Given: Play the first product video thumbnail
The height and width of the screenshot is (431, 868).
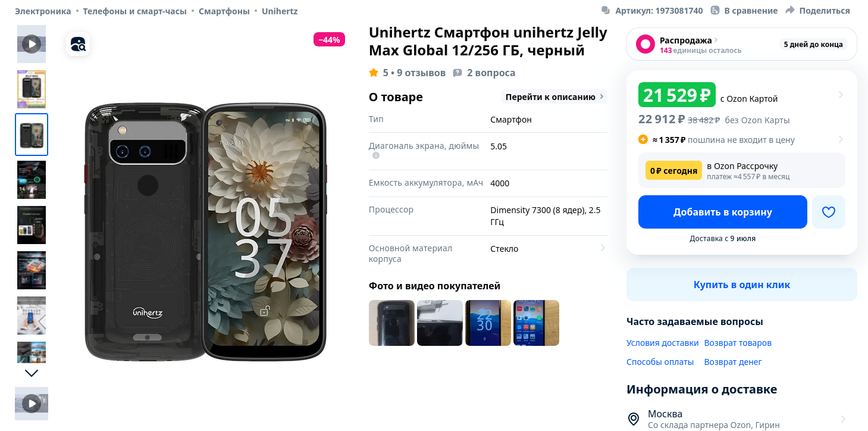Looking at the screenshot, I should click(32, 44).
